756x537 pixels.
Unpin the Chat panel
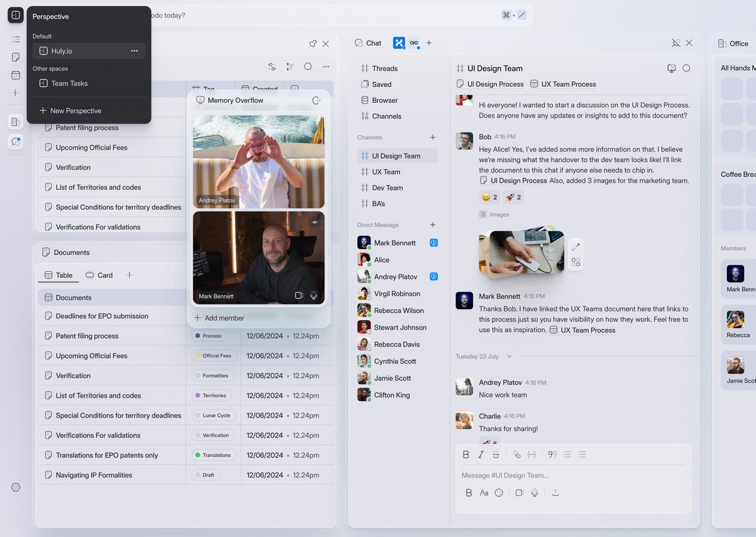(x=676, y=43)
